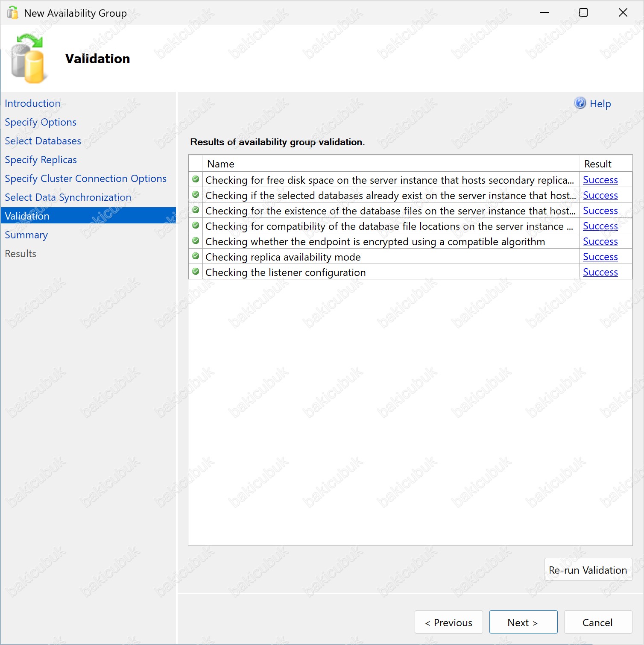The image size is (644, 645).
Task: Jump to the Summary page
Action: click(x=26, y=235)
